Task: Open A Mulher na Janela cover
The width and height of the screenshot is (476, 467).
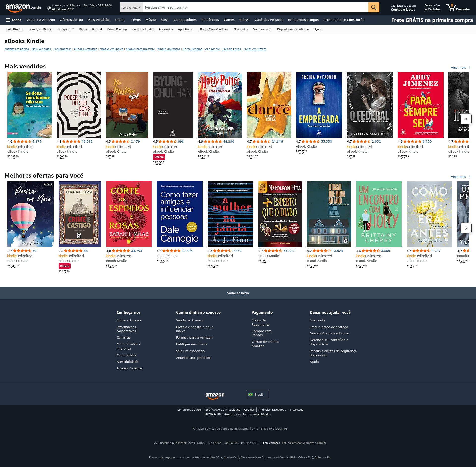Action: coord(230,214)
